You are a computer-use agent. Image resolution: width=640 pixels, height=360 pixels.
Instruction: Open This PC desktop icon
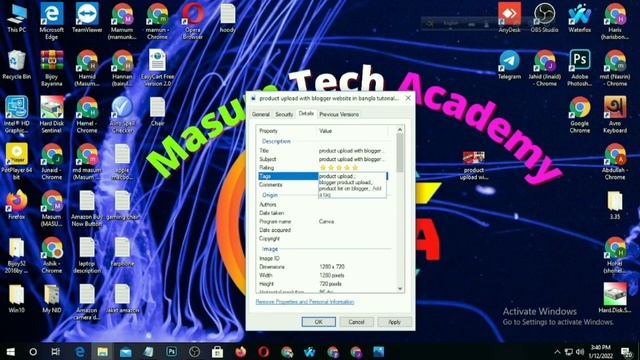(17, 18)
